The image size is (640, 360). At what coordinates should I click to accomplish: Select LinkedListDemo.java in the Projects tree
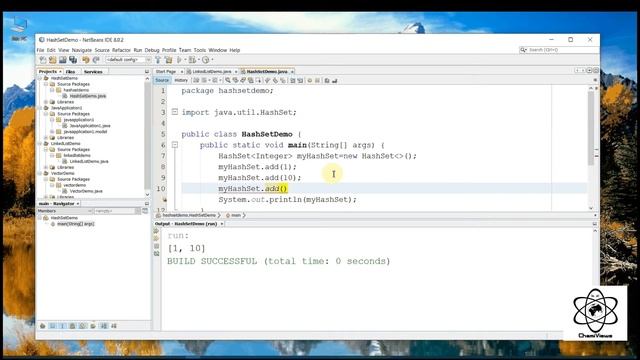89,161
